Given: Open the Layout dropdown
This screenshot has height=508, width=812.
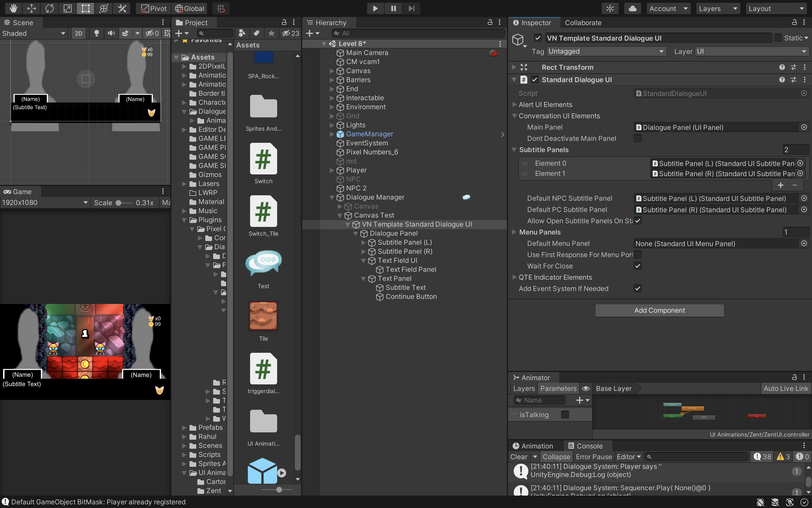Looking at the screenshot, I should point(776,8).
